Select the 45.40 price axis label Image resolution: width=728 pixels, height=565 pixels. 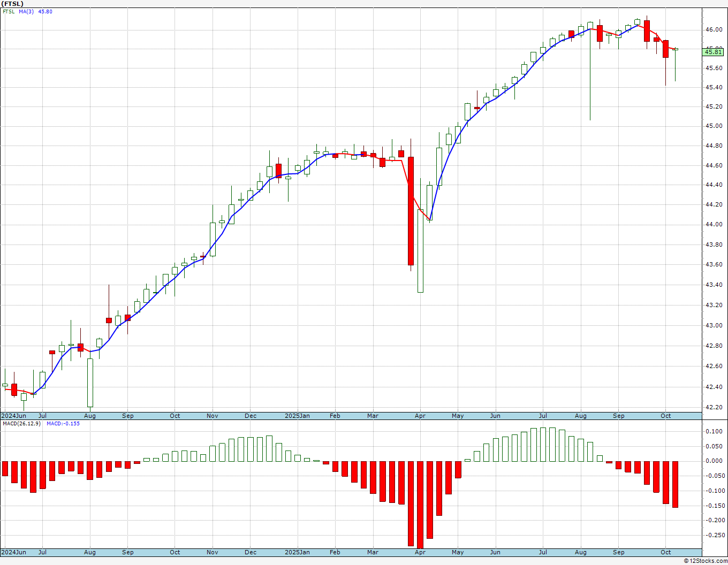[x=713, y=87]
